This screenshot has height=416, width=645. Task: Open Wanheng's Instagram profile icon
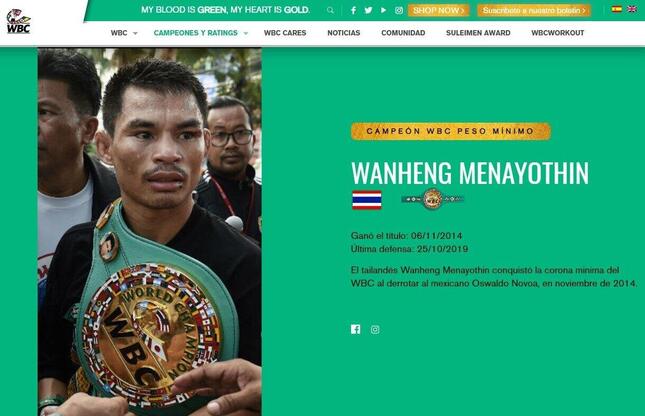point(375,329)
